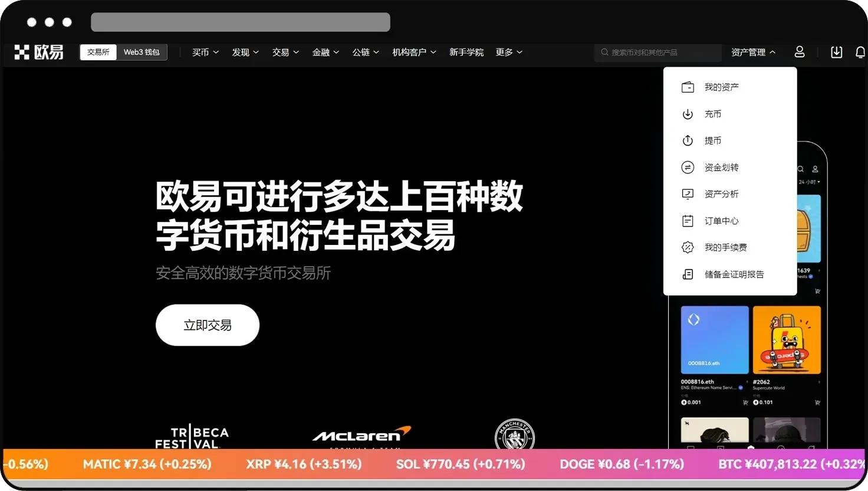Click the user profile icon
Screen dimensions: 868x491
click(799, 52)
